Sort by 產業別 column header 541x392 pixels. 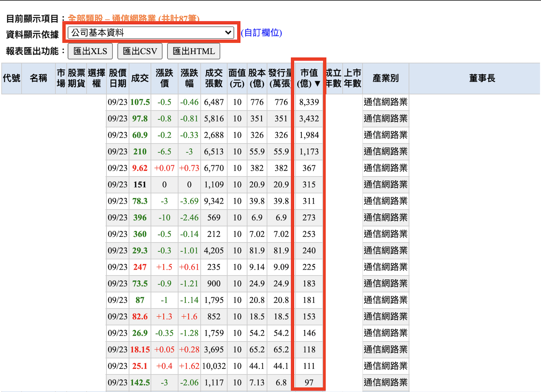coord(386,78)
